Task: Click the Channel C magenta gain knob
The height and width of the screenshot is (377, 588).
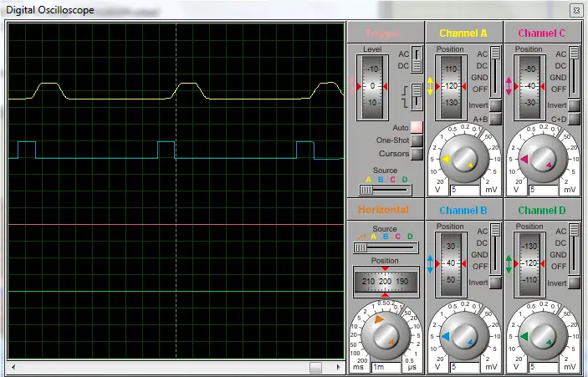Action: tap(543, 159)
